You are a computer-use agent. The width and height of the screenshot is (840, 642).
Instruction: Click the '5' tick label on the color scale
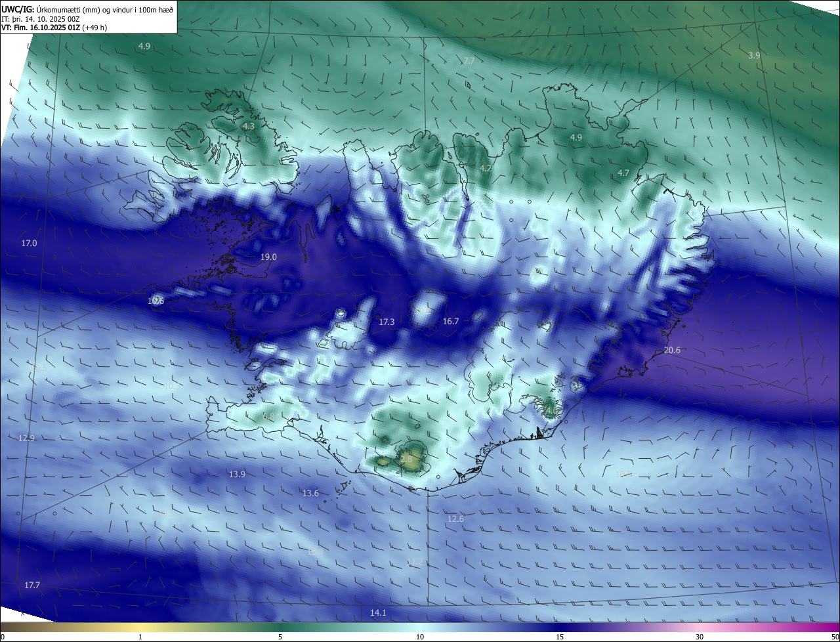pyautogui.click(x=280, y=637)
